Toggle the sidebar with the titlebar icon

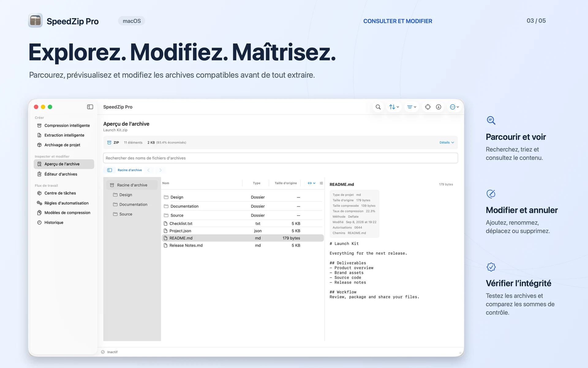90,107
